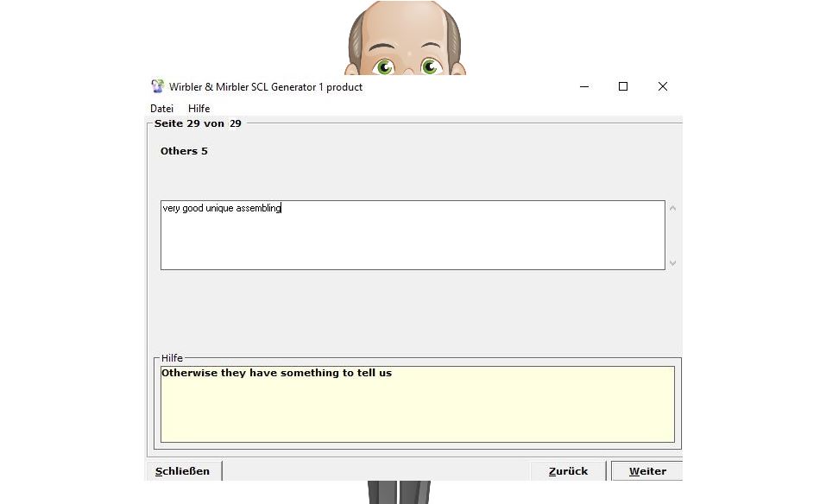Click the text 'very good unique assembling'
This screenshot has height=504, width=826.
click(x=222, y=208)
